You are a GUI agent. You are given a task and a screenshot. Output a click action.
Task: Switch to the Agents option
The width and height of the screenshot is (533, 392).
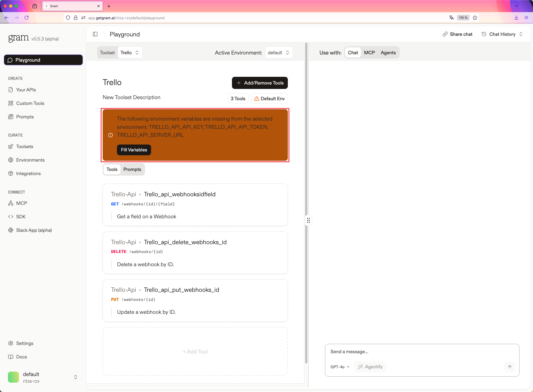coord(388,53)
